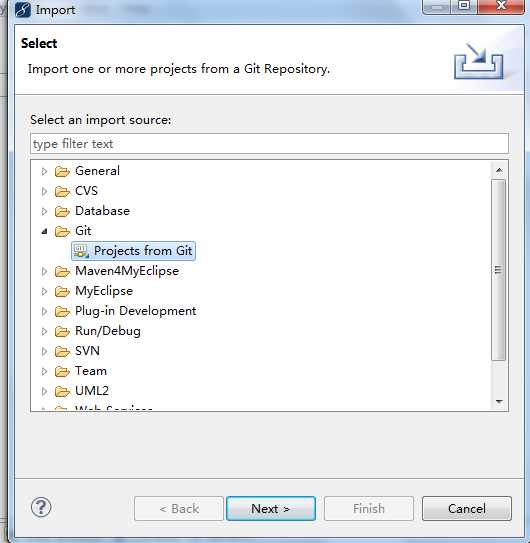Expand the Run/Debug category
Screen dimensions: 530x543
tap(44, 331)
